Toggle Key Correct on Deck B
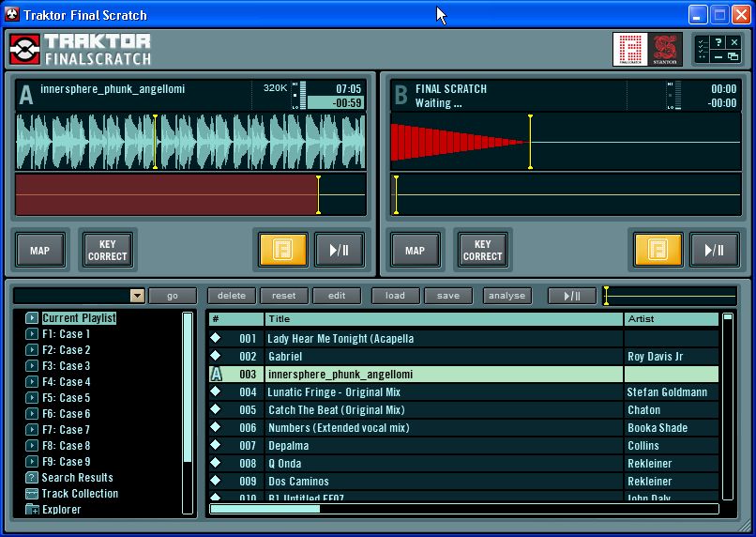The width and height of the screenshot is (756, 537). click(x=482, y=250)
